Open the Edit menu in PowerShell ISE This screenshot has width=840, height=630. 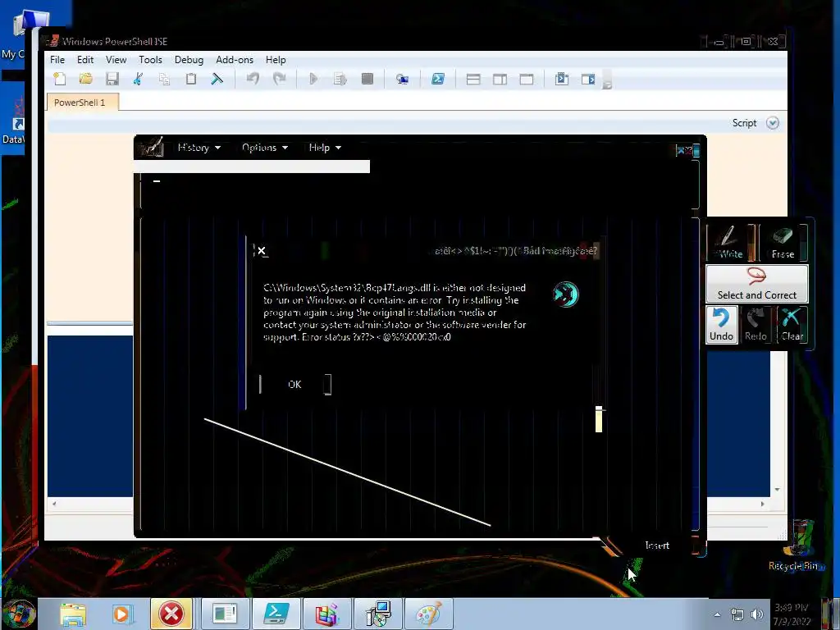[85, 60]
